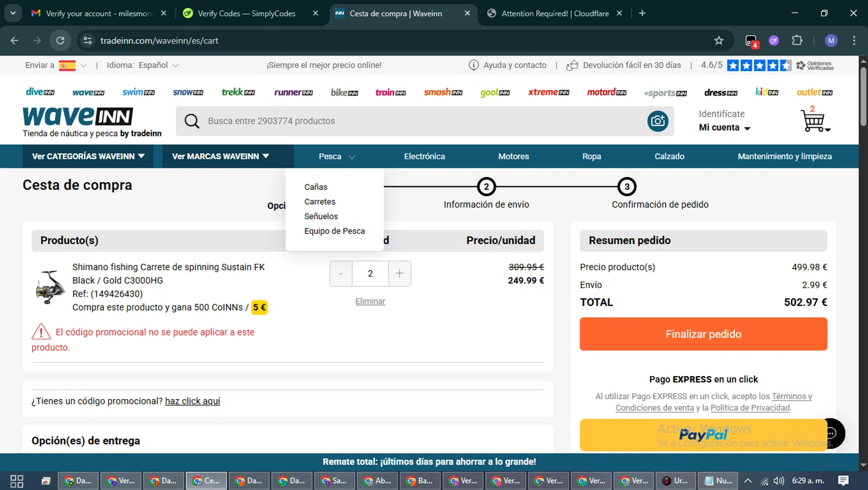Open the bikeinn store logo
Viewport: 868px width, 490px height.
pos(344,92)
